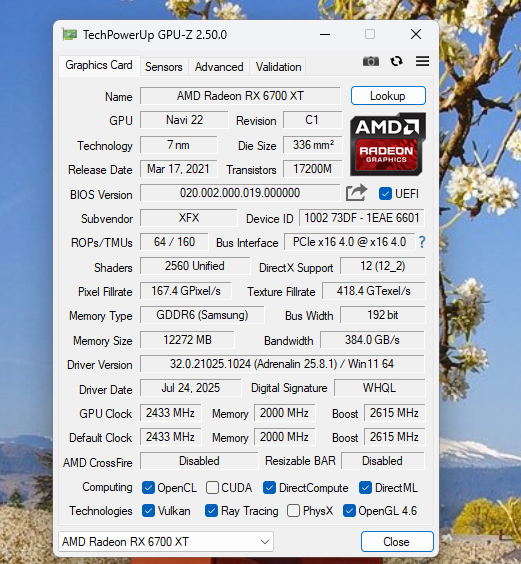Click the GPU Clock row 2433 MHz value

click(x=170, y=413)
